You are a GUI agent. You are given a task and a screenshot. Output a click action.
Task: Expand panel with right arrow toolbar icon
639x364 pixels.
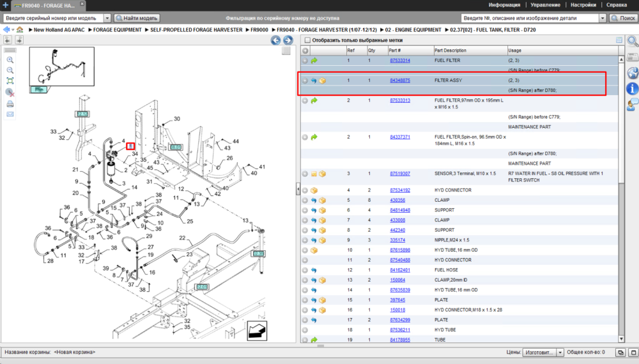(x=19, y=40)
